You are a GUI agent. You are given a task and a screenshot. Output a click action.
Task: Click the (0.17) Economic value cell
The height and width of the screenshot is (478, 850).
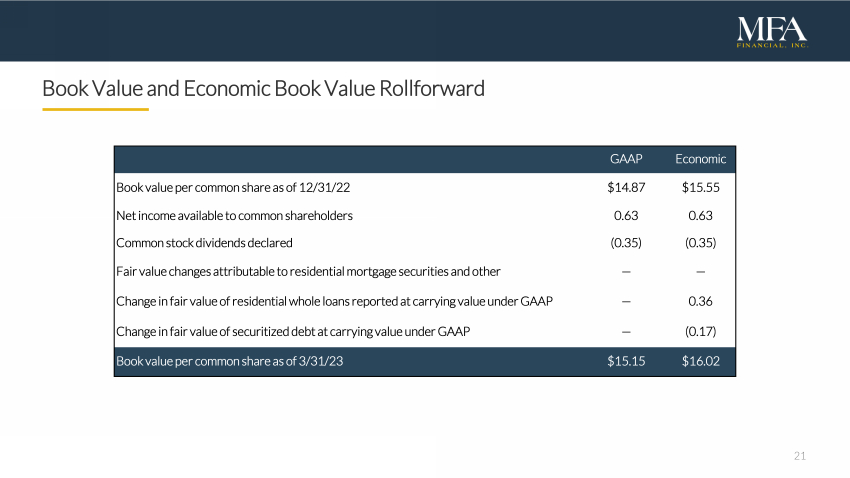(700, 331)
